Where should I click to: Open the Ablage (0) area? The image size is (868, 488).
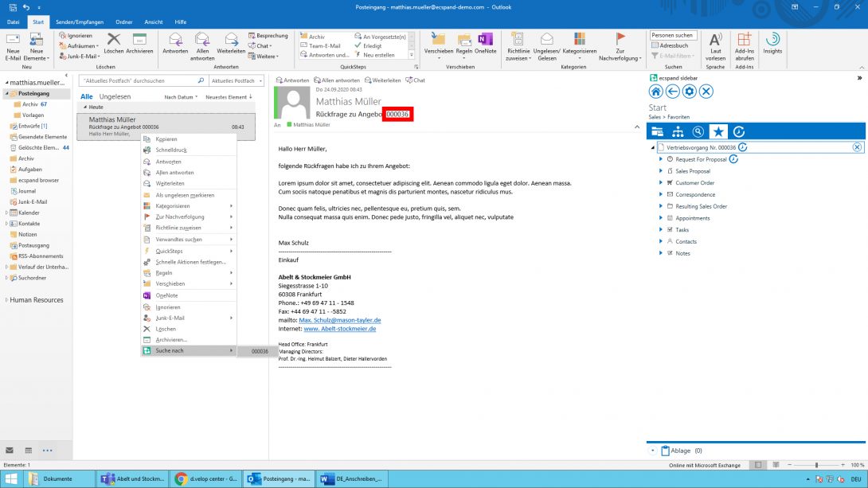point(682,451)
